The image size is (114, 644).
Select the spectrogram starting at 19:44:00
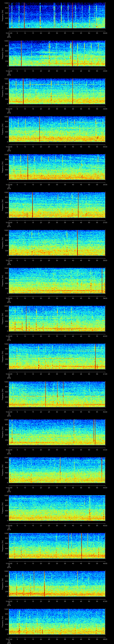tap(57, 508)
